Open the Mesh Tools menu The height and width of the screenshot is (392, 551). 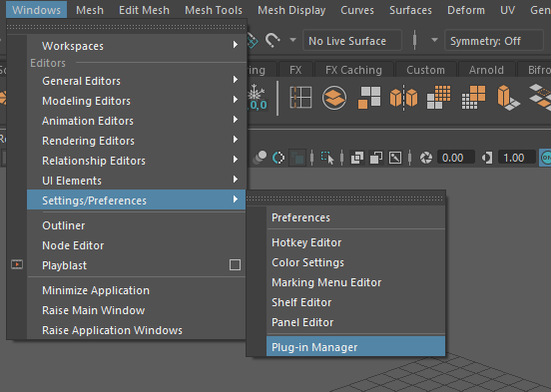coord(214,10)
